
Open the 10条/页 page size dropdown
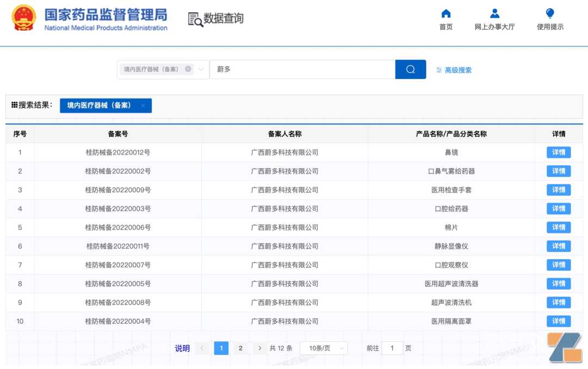point(323,348)
